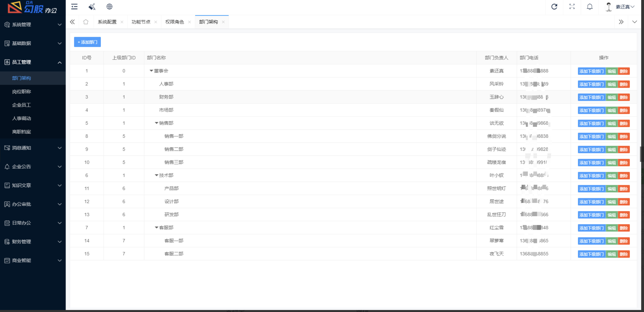644x312 pixels.
Task: Click the 部门名称 column header
Action: [156, 58]
